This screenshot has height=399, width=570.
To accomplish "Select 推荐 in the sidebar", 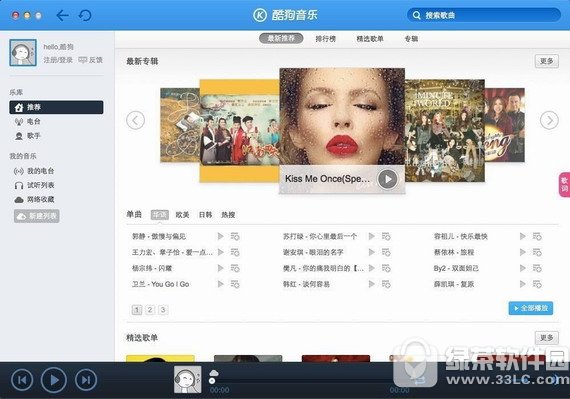I will 56,107.
